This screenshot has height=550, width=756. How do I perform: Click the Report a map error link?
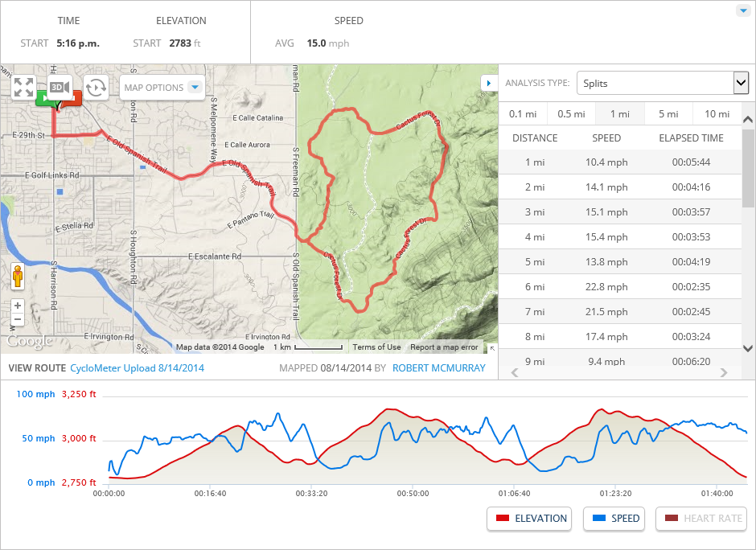click(x=444, y=347)
